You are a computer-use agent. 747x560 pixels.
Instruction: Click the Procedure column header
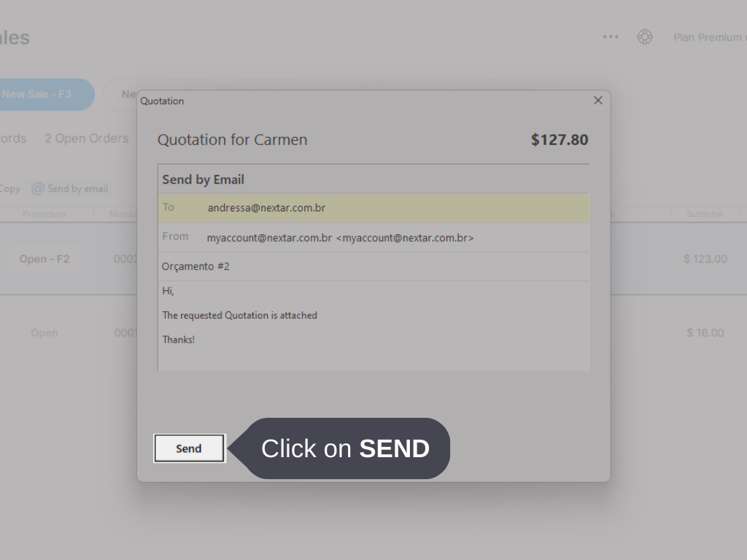point(45,214)
